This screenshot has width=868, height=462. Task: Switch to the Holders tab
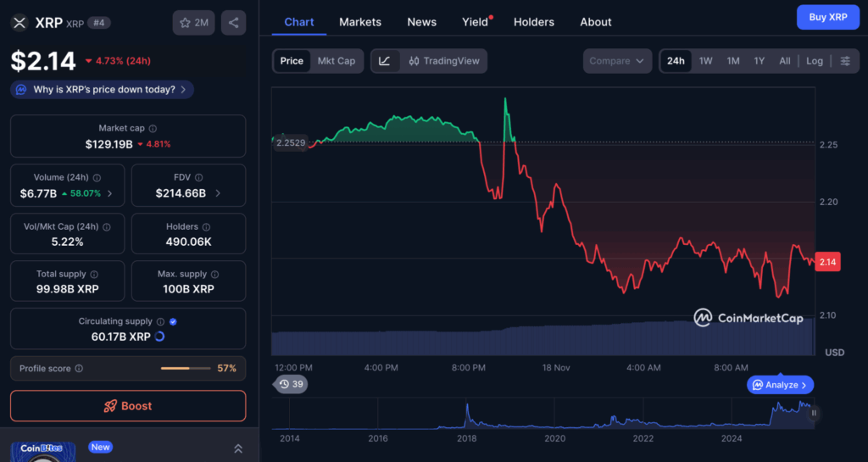point(534,22)
